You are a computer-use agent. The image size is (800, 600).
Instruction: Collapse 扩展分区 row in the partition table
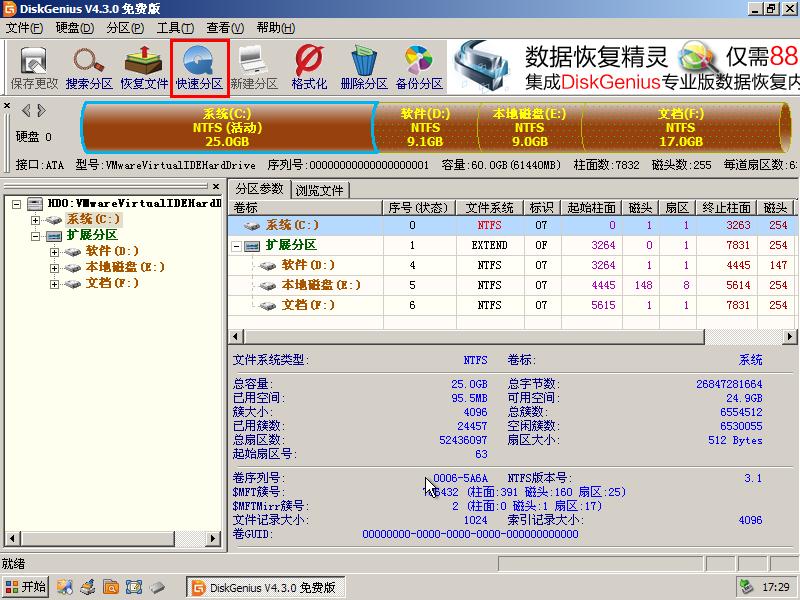(x=236, y=246)
